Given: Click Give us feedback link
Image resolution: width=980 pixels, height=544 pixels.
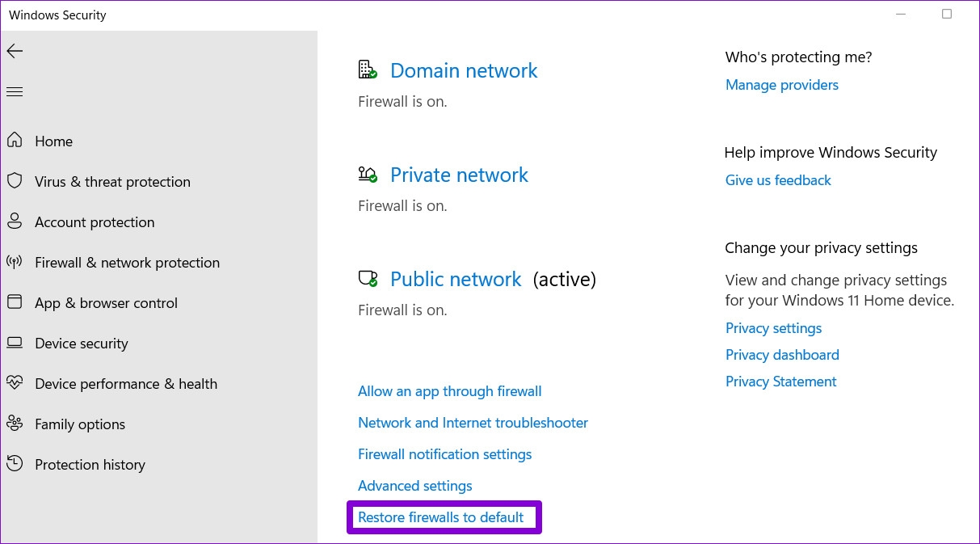Looking at the screenshot, I should [x=778, y=180].
